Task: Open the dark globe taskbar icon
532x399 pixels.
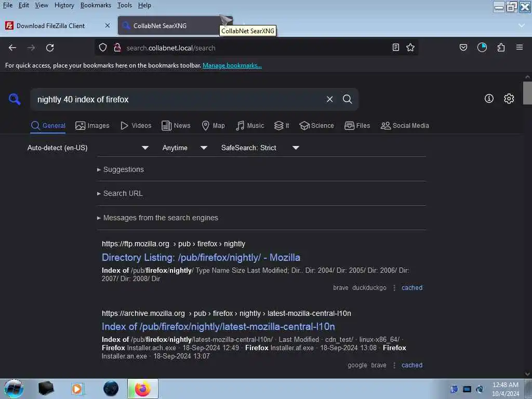Action: 111,389
